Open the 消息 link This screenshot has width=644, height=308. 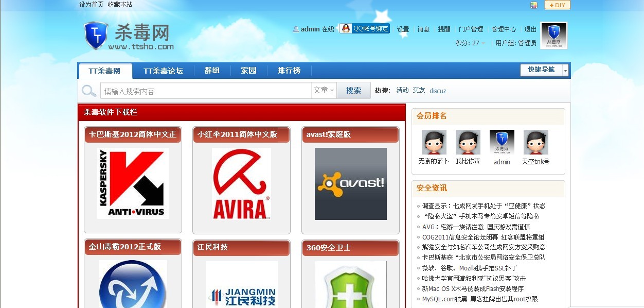[x=423, y=29]
